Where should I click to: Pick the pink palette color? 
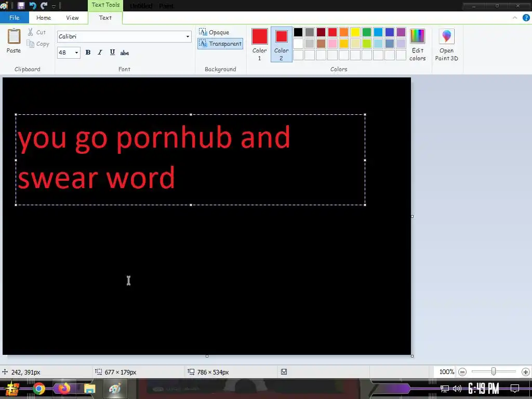point(332,44)
